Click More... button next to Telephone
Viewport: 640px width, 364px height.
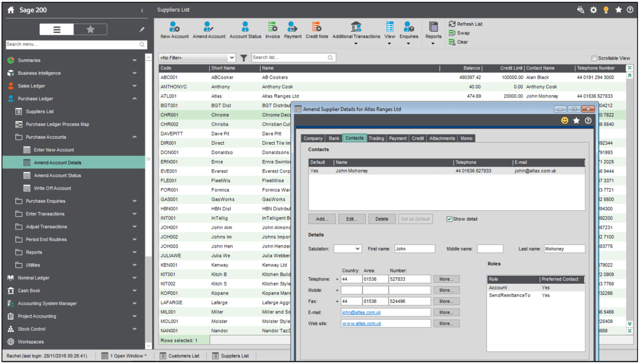pos(447,279)
